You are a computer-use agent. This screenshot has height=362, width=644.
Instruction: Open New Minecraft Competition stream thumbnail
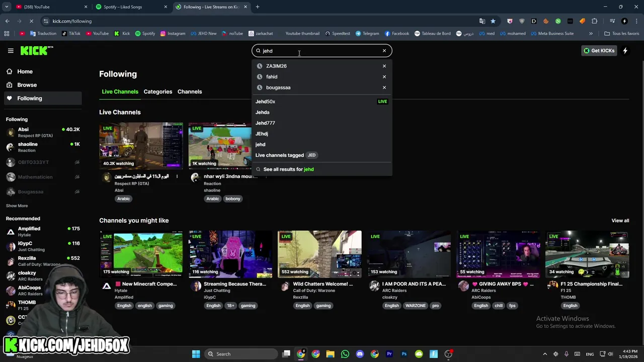(x=141, y=254)
